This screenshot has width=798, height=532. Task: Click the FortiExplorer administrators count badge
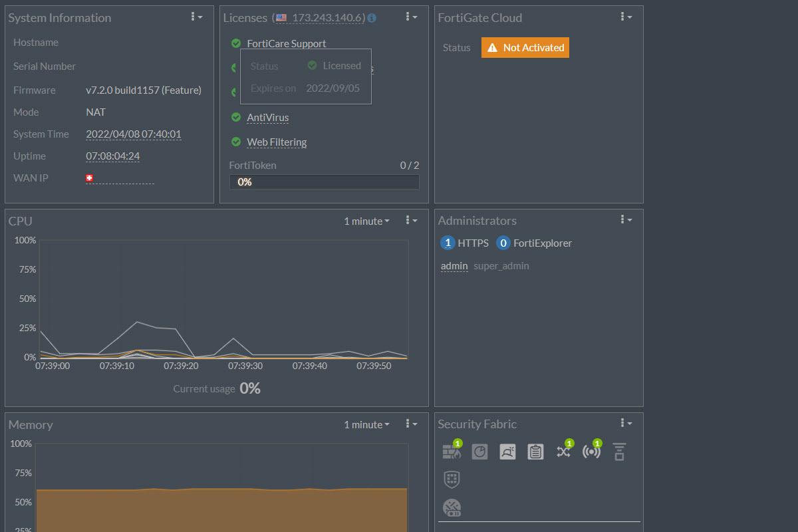(503, 243)
